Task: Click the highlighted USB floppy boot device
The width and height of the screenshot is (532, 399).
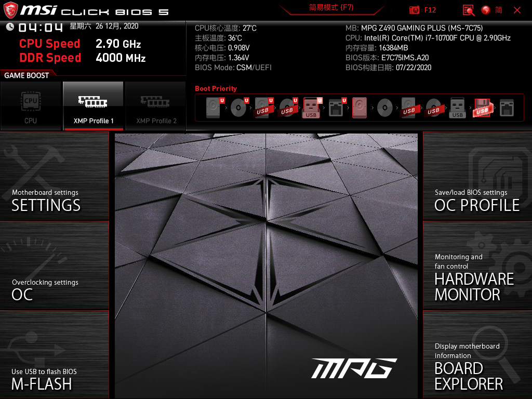Action: coord(482,108)
